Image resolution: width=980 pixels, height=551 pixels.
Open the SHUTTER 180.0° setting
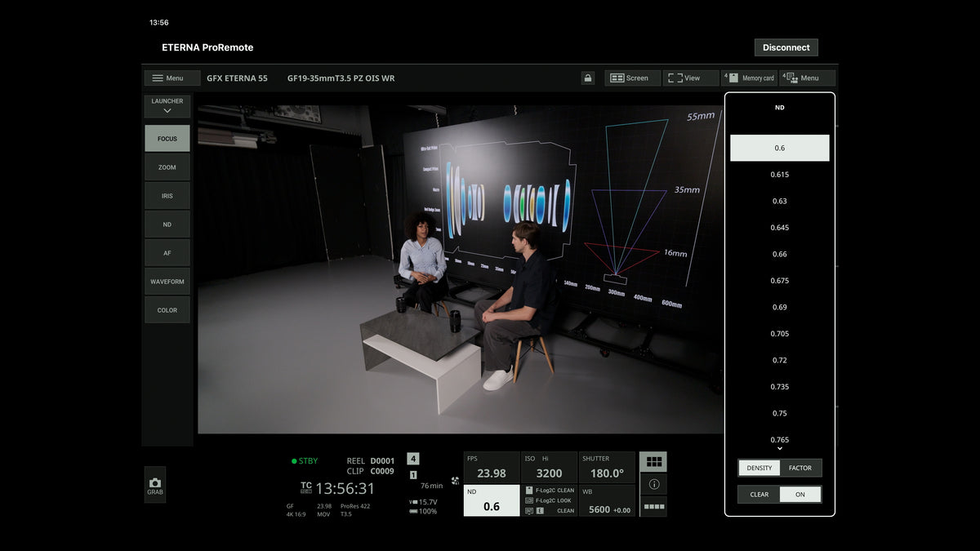click(x=607, y=468)
